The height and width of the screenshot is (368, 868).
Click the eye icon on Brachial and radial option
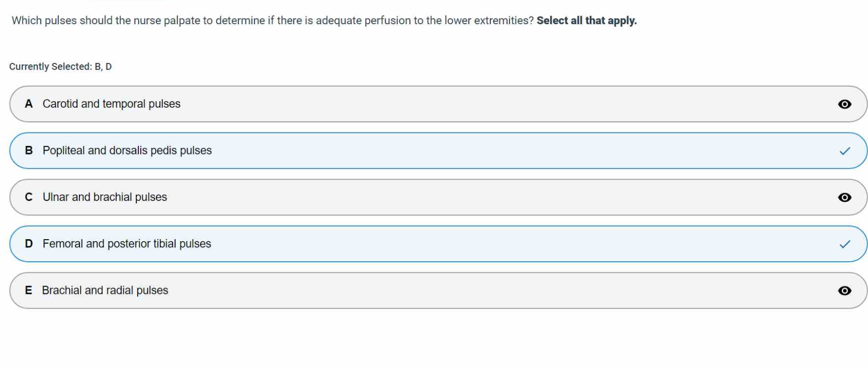(x=844, y=290)
